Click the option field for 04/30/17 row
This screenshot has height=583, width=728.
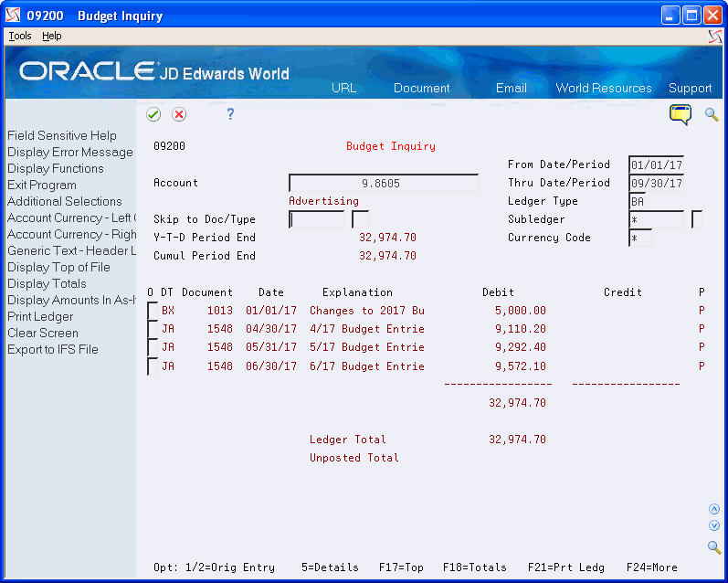(x=153, y=329)
